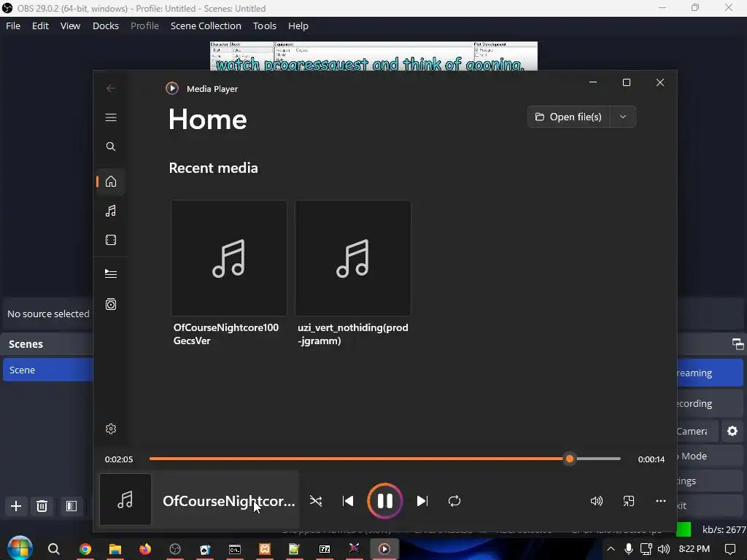The width and height of the screenshot is (747, 560).
Task: Click the Streaming button in OBS controls
Action: click(710, 373)
